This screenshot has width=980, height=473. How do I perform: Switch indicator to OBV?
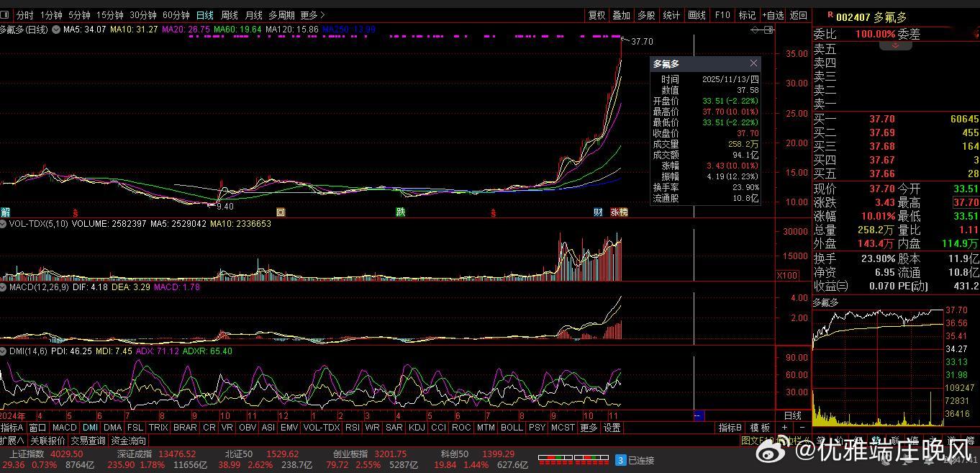click(x=247, y=428)
